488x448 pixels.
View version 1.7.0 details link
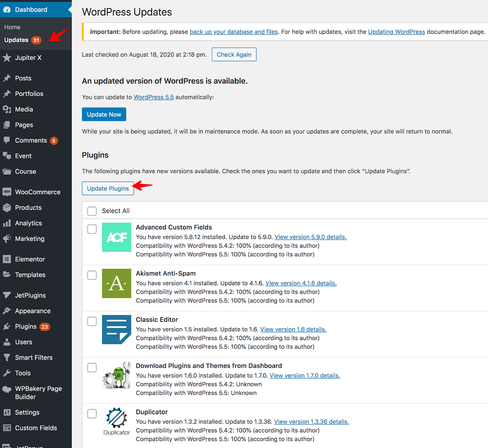tap(305, 376)
